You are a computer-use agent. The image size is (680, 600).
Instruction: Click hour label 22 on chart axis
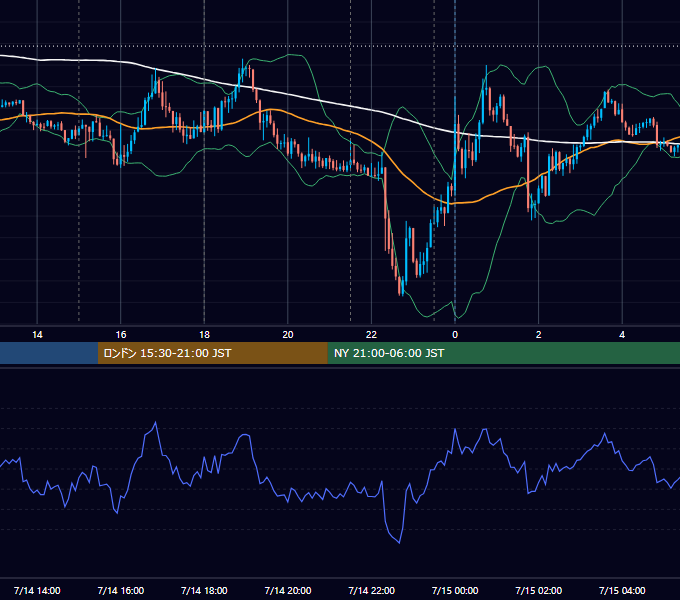click(x=371, y=334)
